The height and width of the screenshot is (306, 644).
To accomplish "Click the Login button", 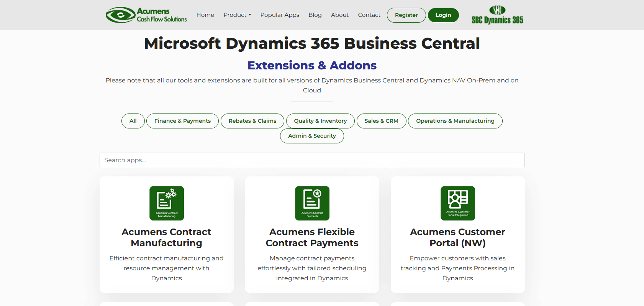I will [443, 15].
